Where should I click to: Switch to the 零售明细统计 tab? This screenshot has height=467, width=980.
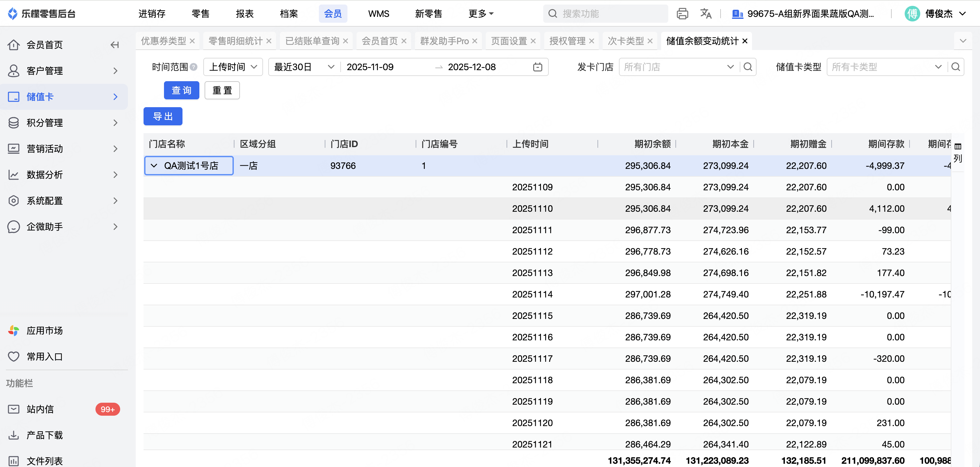[235, 41]
